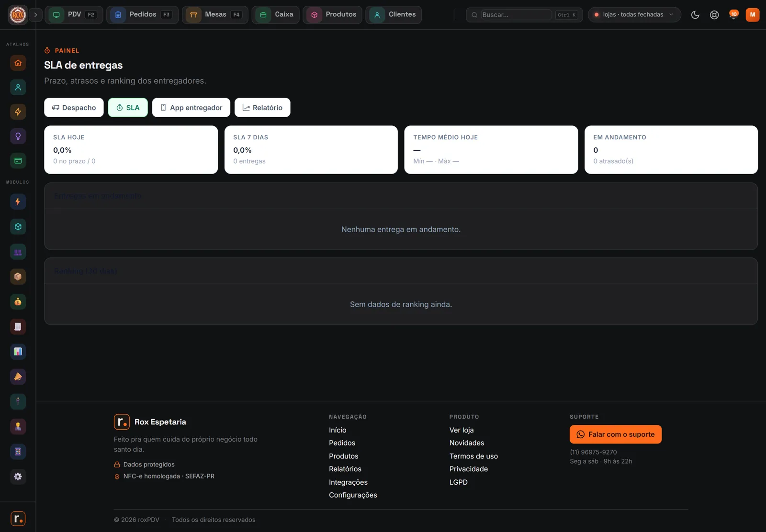
Task: Open the money bag module in the sidebar
Action: click(x=18, y=302)
